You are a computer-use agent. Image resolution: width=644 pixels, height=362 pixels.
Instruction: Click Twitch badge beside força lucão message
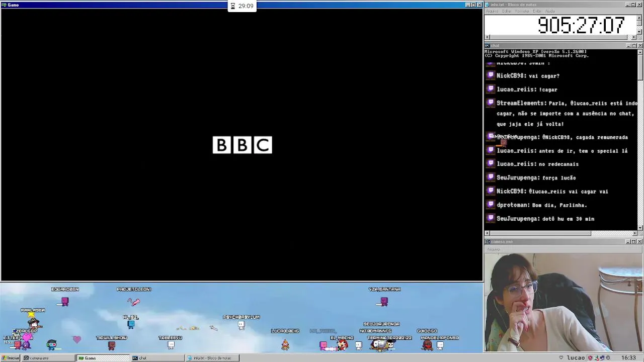pyautogui.click(x=491, y=177)
